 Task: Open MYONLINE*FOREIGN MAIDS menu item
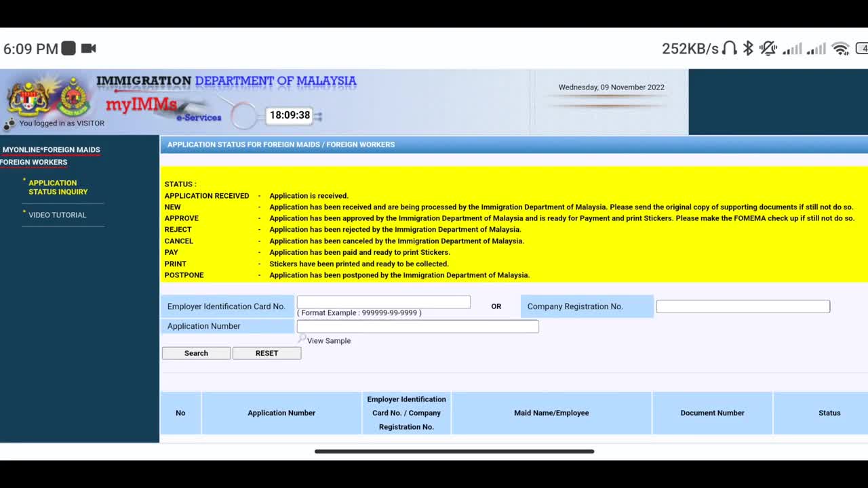pyautogui.click(x=51, y=150)
